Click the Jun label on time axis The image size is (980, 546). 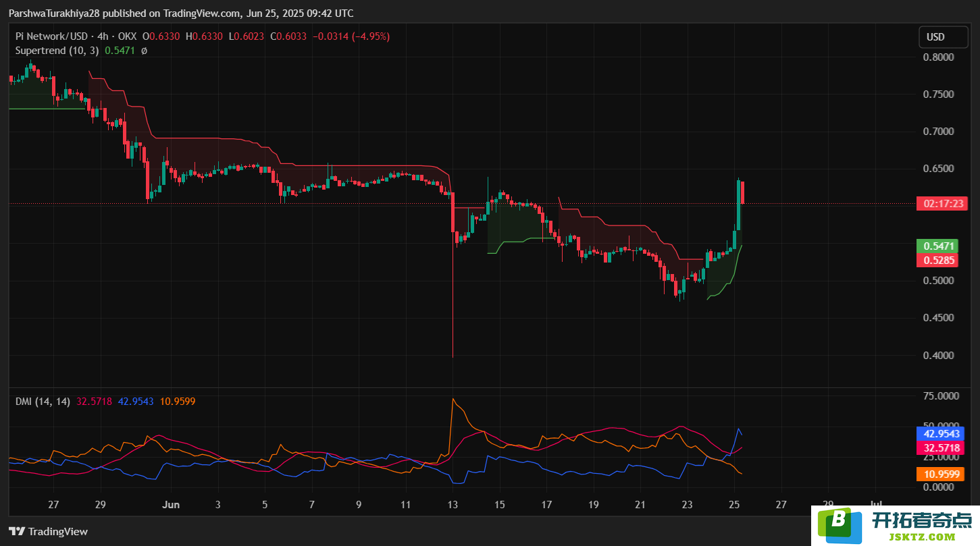click(171, 505)
